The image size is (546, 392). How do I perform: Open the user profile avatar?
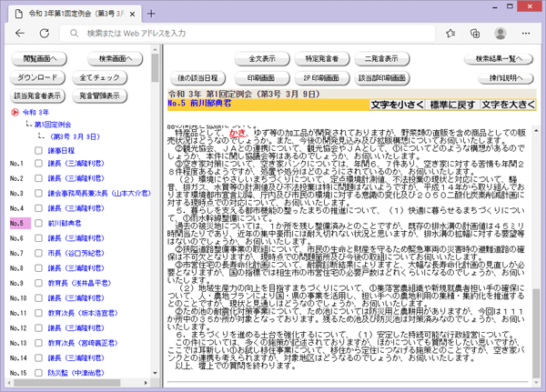500,34
